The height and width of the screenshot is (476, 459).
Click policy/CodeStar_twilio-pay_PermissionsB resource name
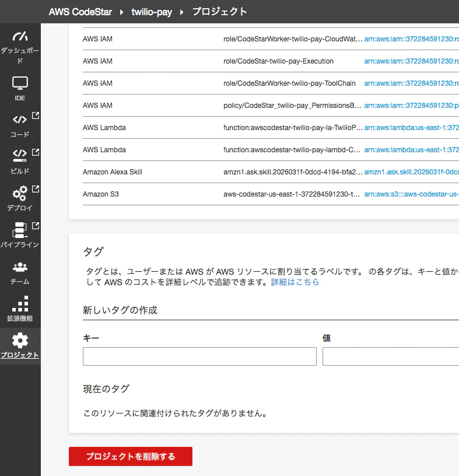coord(292,106)
